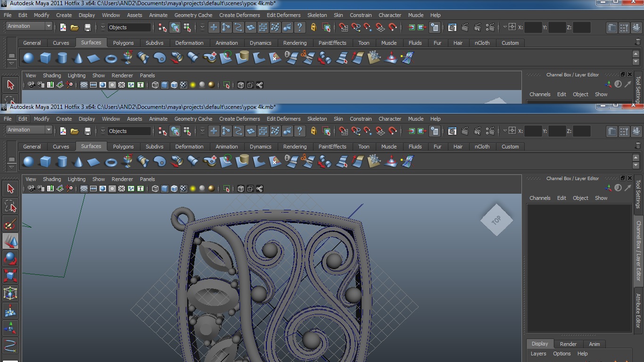Image resolution: width=644 pixels, height=362 pixels.
Task: Open Animation menu set dropdown, upper window
Action: (29, 26)
